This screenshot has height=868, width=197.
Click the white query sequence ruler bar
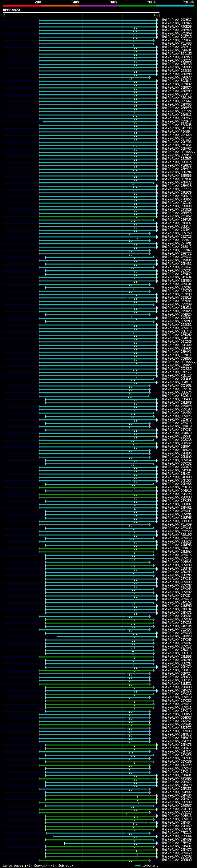tap(81, 12)
